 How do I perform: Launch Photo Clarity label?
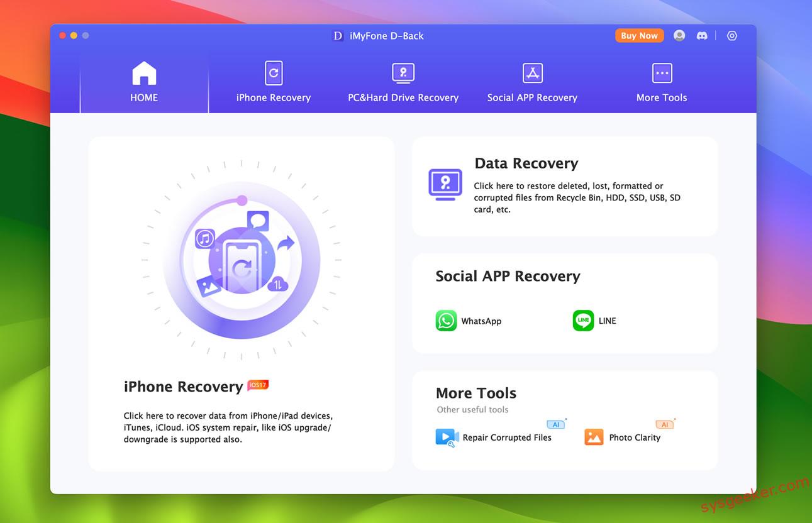(x=635, y=438)
